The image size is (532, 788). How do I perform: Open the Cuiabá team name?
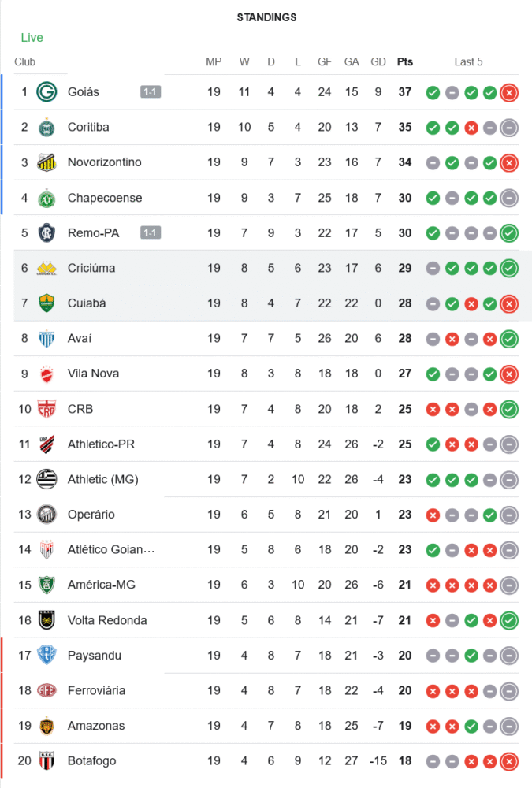(87, 303)
